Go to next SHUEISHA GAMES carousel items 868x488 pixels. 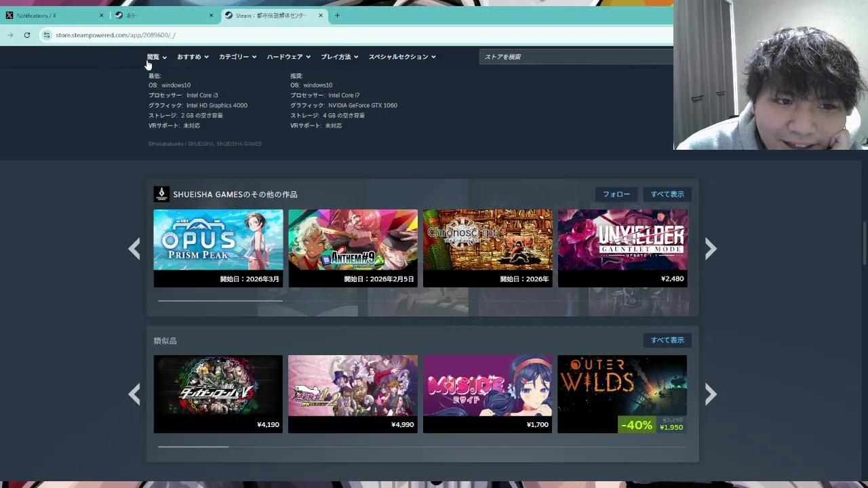[x=711, y=249]
